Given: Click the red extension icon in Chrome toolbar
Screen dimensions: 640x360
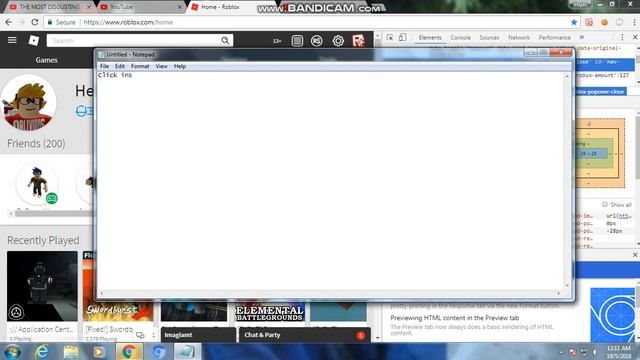Looking at the screenshot, I should tap(589, 22).
